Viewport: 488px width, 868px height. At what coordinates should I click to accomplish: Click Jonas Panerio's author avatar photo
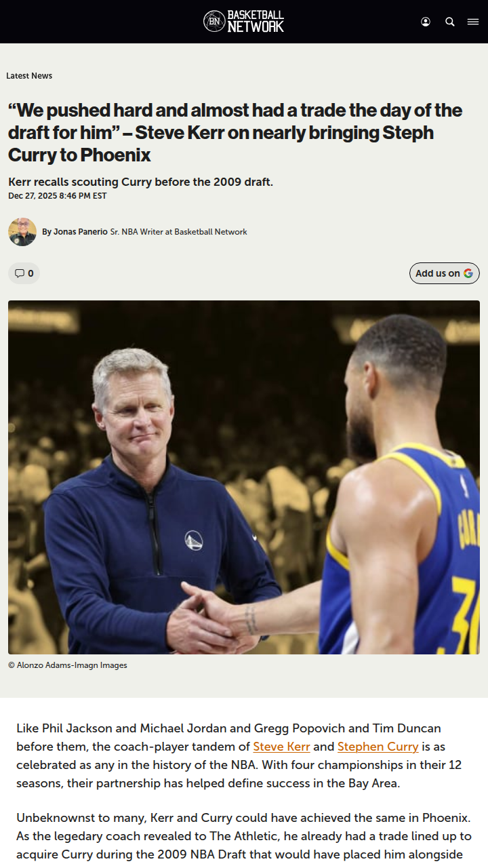[x=22, y=232]
